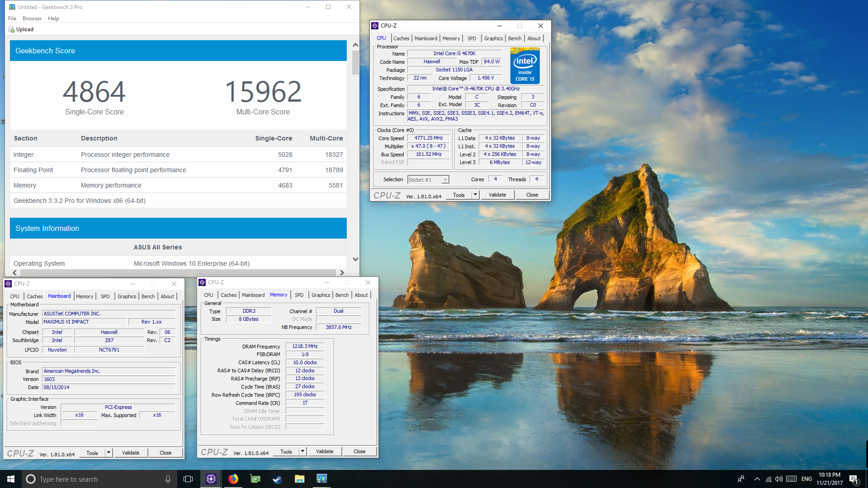Click the NB Frequency value 3857.6 MHz
Image resolution: width=868 pixels, height=488 pixels.
[338, 327]
